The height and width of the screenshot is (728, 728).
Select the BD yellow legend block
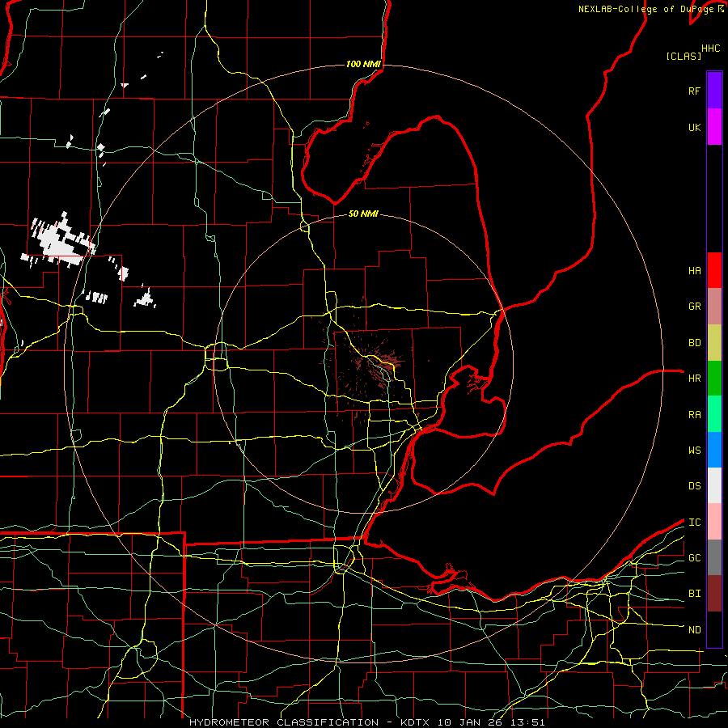714,343
